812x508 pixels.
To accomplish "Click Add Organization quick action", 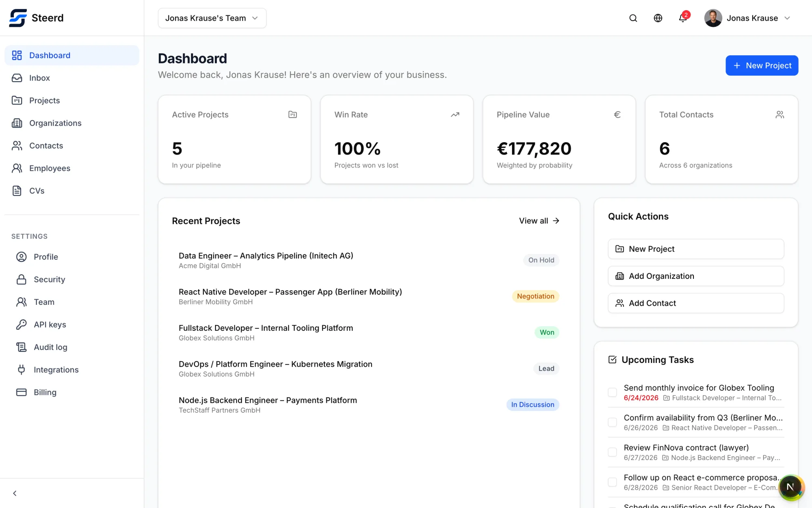I will click(696, 276).
